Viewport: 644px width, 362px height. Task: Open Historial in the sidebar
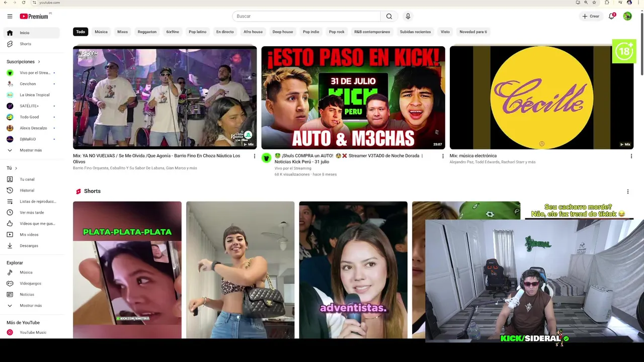(x=31, y=190)
